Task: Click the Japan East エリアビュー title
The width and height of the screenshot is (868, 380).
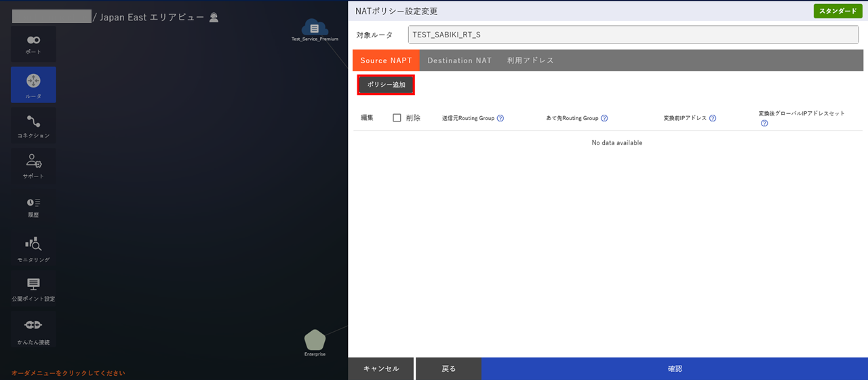Action: pyautogui.click(x=152, y=18)
